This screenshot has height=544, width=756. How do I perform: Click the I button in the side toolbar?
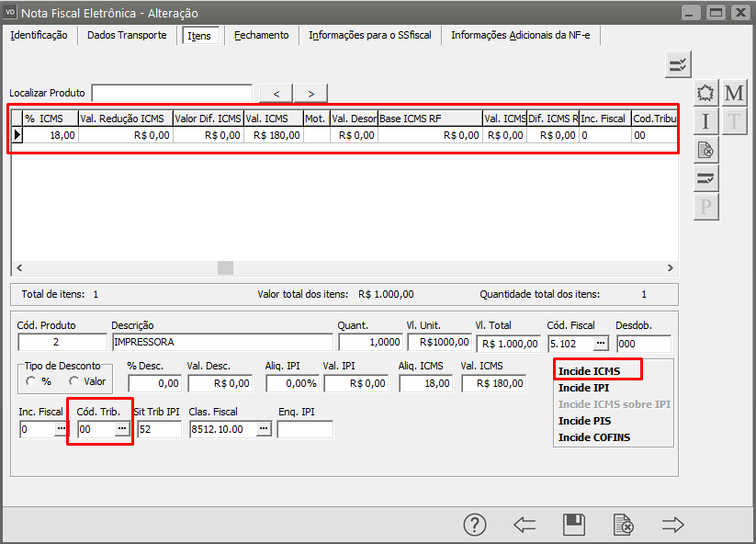point(705,120)
